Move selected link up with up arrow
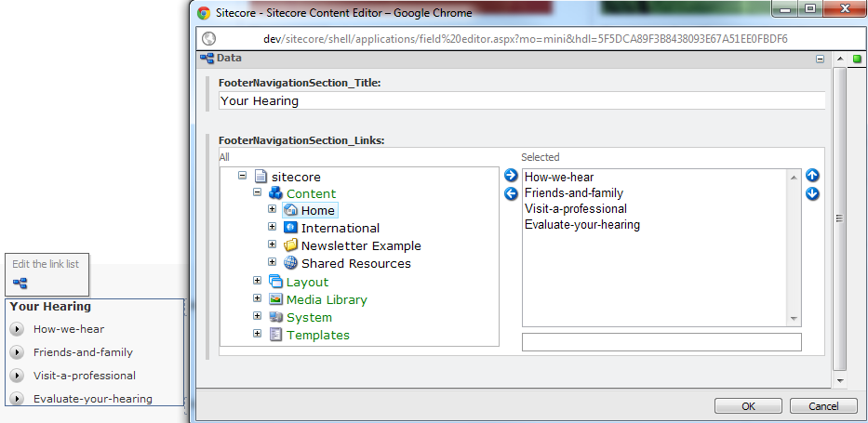 pyautogui.click(x=812, y=176)
